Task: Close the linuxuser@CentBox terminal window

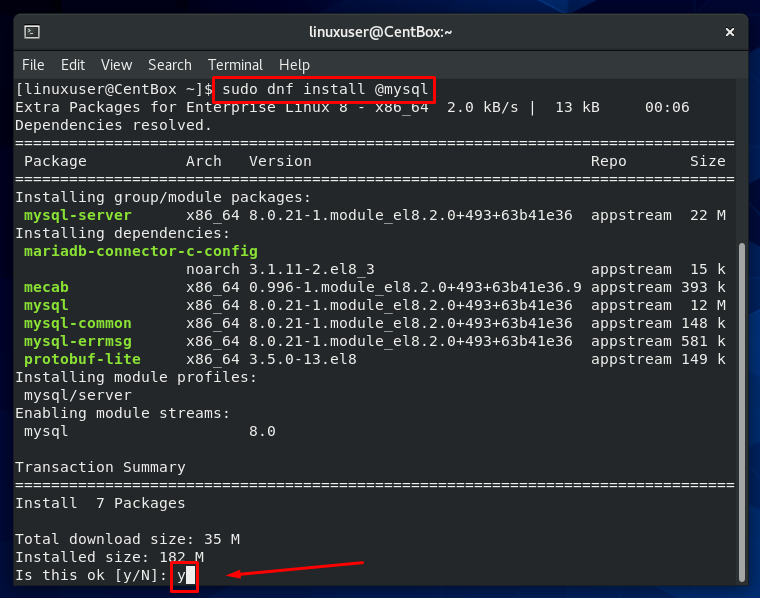Action: (729, 32)
